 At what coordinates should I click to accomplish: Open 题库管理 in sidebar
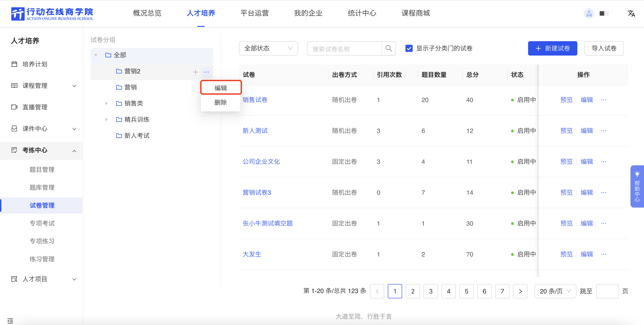tap(42, 188)
